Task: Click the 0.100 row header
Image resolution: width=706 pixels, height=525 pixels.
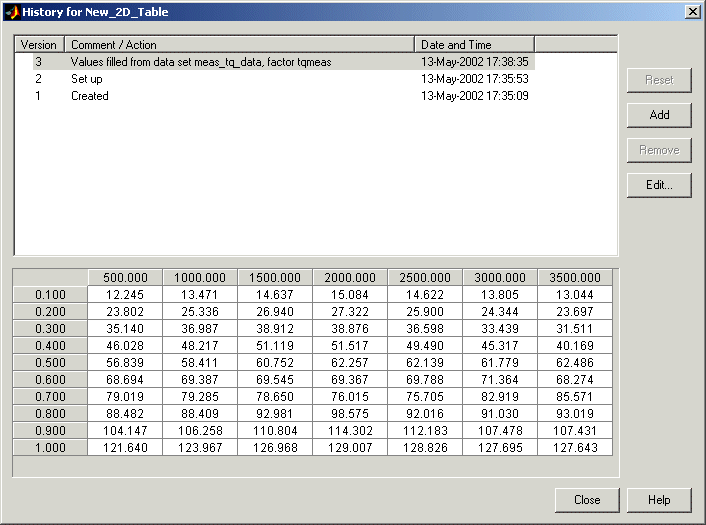Action: pyautogui.click(x=50, y=294)
